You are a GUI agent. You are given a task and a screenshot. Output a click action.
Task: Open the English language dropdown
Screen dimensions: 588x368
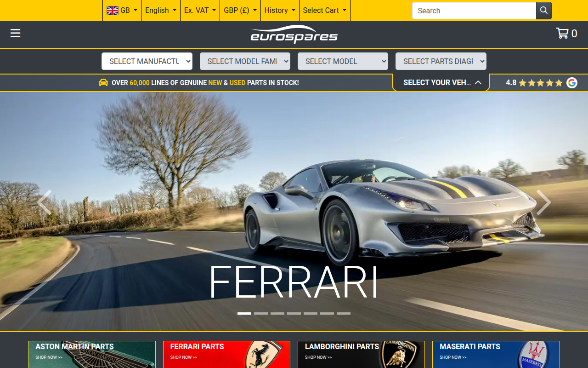click(x=161, y=11)
